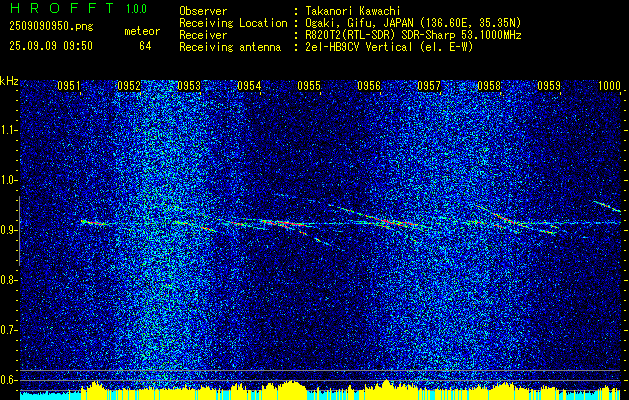The height and width of the screenshot is (400, 629).
Task: Click the Receiving antenna field label
Action: point(230,47)
